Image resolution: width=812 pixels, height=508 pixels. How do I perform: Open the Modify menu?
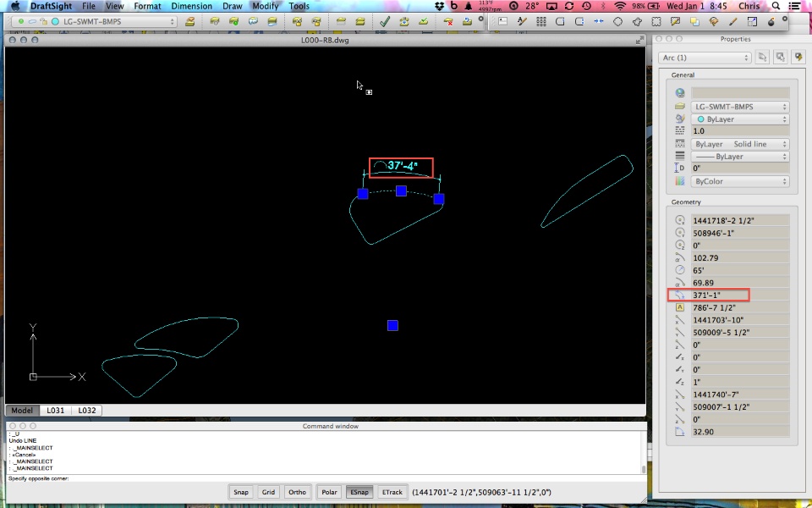click(x=265, y=6)
